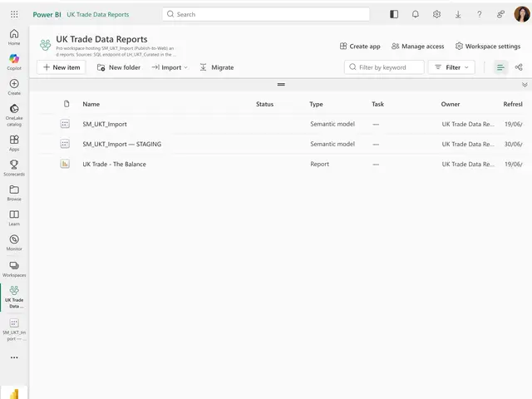The width and height of the screenshot is (532, 399).
Task: Open OneLake catalog
Action: pos(14,115)
